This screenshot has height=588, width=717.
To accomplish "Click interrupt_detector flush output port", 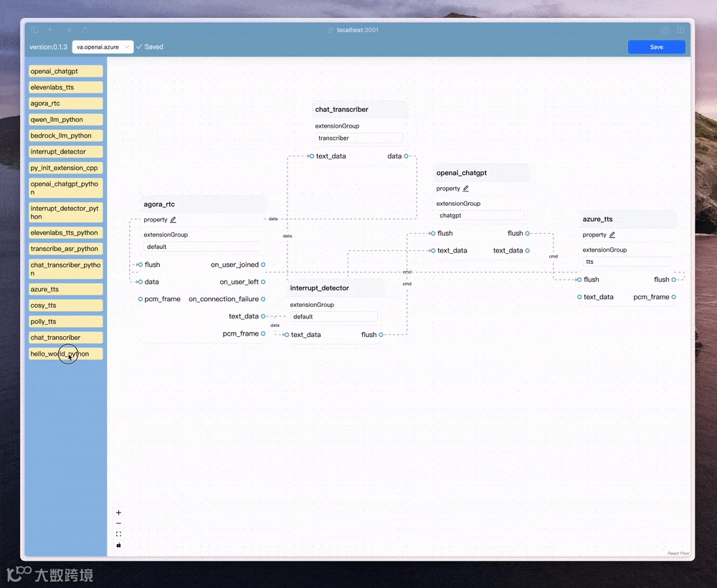I will click(x=381, y=335).
